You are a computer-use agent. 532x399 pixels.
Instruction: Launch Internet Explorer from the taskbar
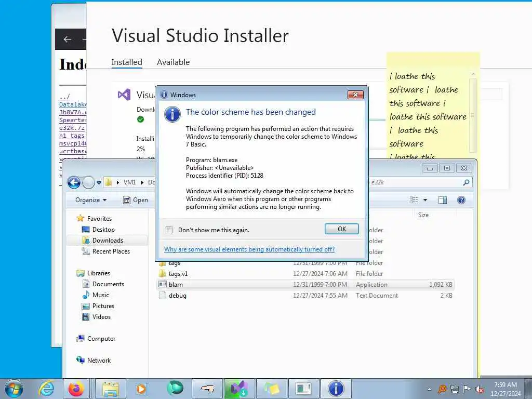coord(46,389)
